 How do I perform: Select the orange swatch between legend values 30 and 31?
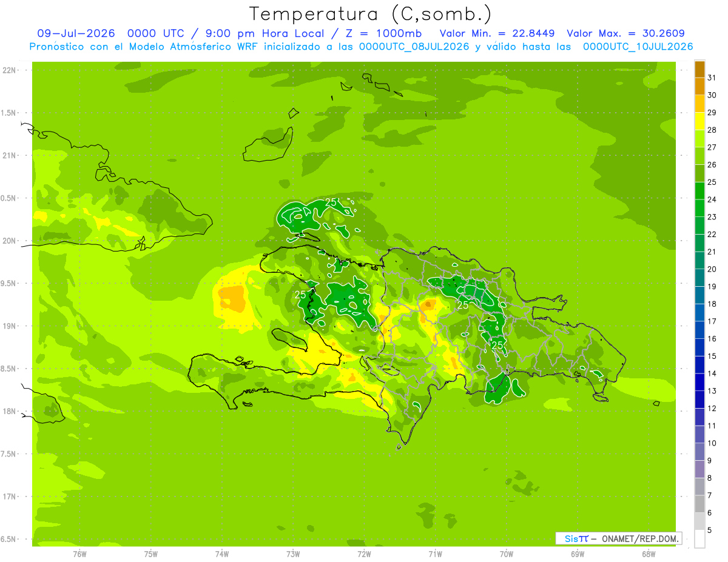[x=699, y=86]
